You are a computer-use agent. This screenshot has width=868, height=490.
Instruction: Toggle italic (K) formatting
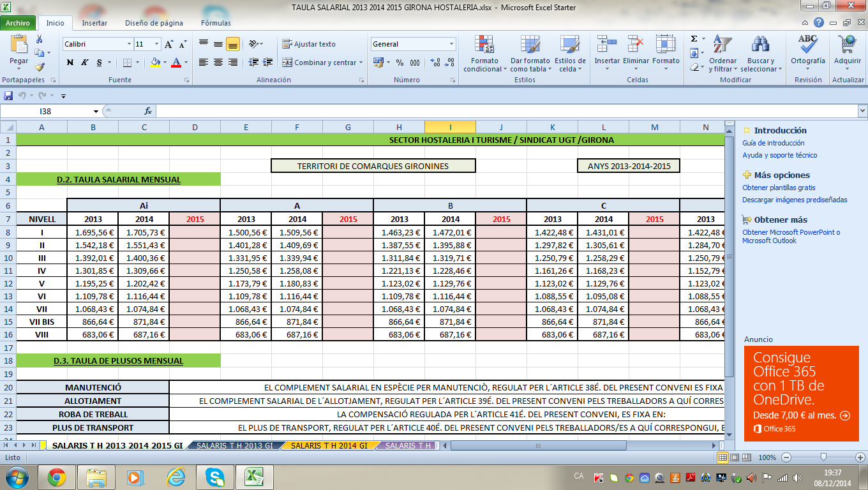[84, 63]
